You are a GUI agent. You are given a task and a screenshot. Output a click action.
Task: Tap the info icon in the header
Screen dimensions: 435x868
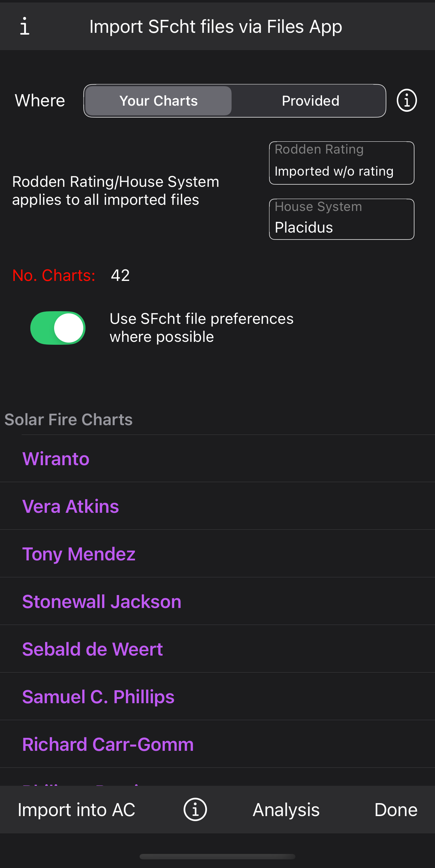pos(25,27)
